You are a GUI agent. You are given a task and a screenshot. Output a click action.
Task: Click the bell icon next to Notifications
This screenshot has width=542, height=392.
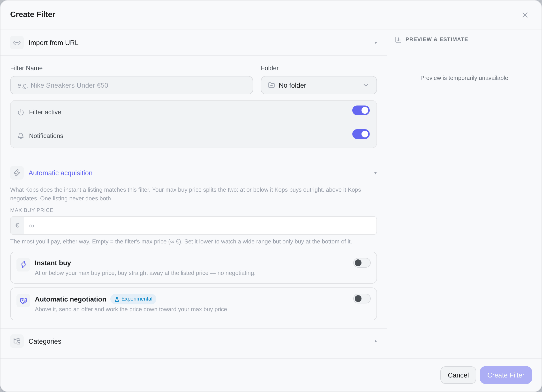click(21, 136)
